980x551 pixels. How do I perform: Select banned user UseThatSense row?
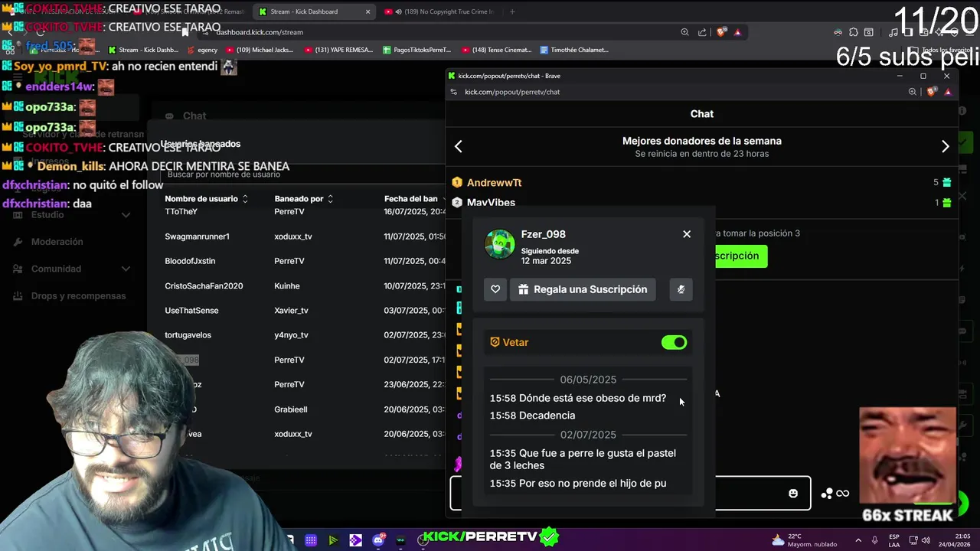click(x=303, y=311)
